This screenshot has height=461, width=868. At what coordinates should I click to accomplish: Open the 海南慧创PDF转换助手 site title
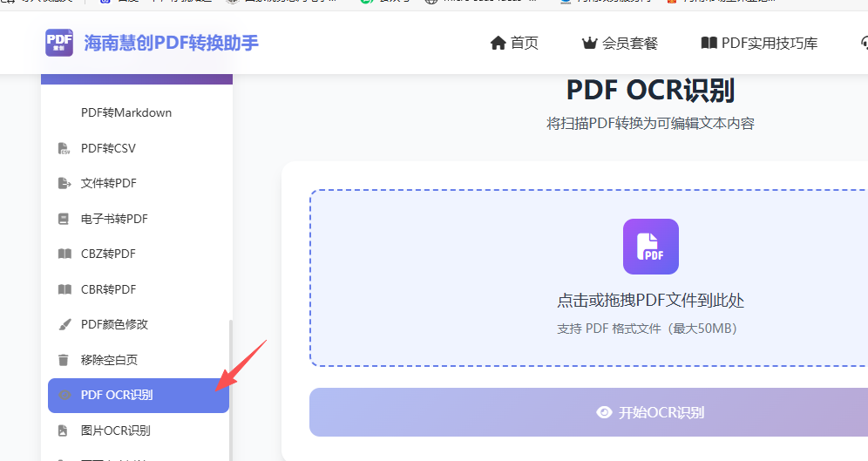pyautogui.click(x=171, y=44)
